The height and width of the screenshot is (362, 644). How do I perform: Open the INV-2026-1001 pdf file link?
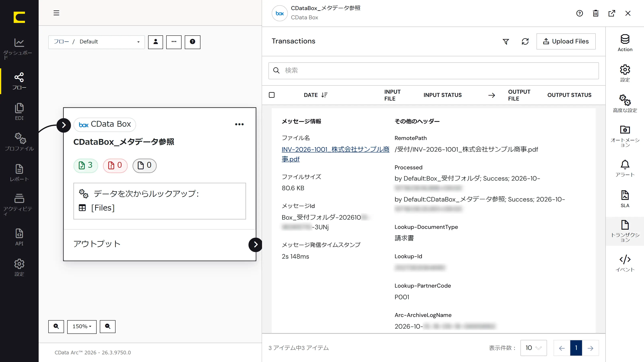335,154
